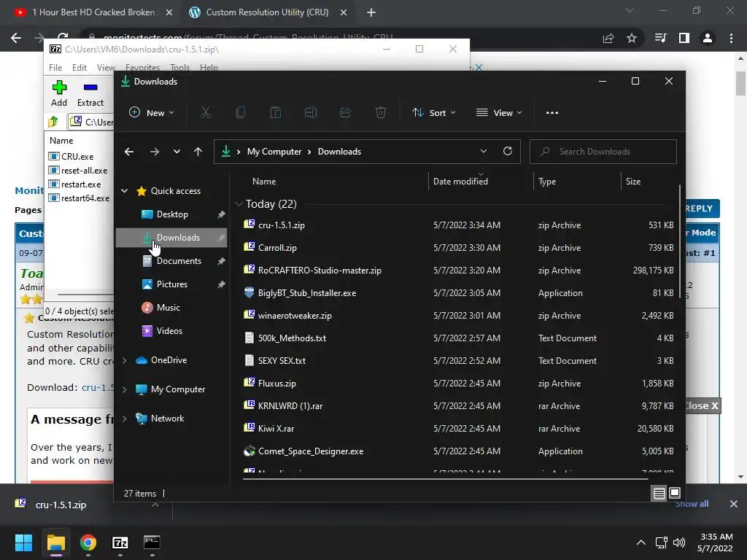
Task: Open the See more ellipsis menu
Action: click(552, 113)
